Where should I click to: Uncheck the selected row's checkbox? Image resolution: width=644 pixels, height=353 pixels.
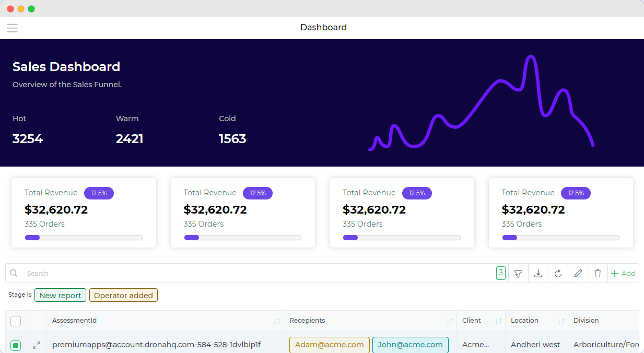coord(15,345)
